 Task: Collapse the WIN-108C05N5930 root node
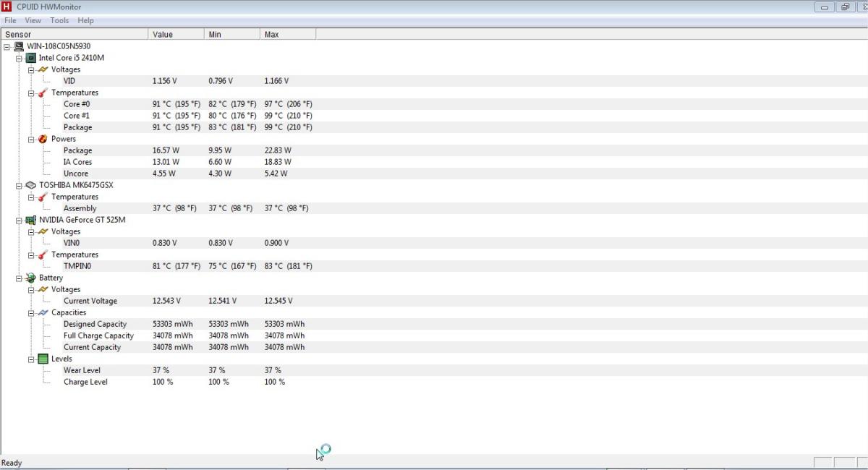coord(7,46)
